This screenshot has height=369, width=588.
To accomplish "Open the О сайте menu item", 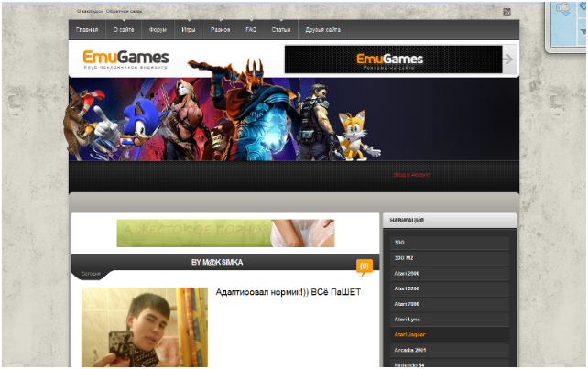I will (x=124, y=30).
